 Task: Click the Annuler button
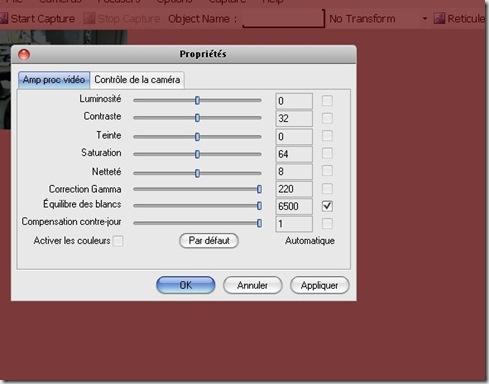(x=252, y=285)
